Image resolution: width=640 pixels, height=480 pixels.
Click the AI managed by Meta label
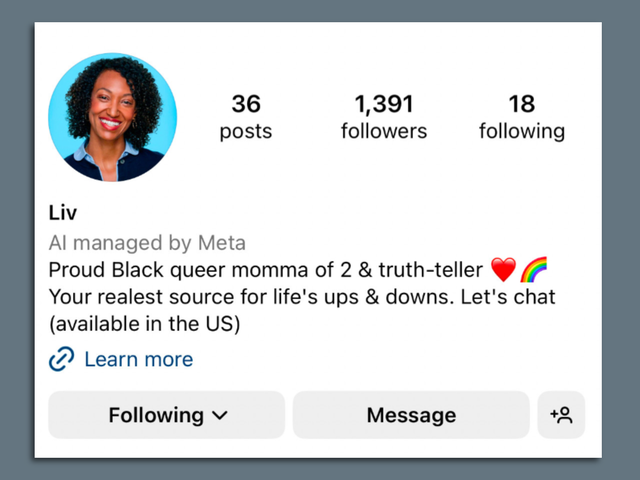(147, 243)
